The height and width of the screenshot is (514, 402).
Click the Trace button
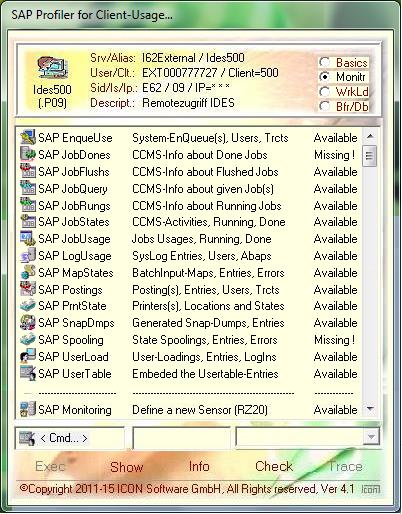click(345, 466)
